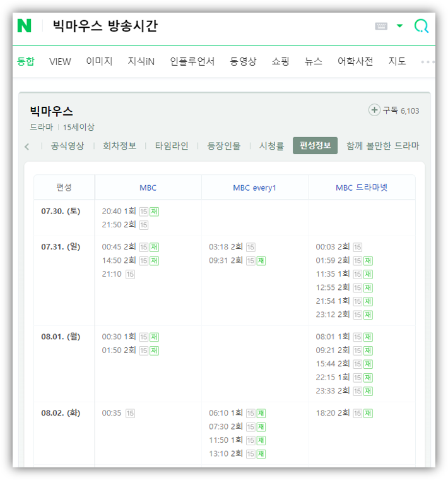This screenshot has width=448, height=480.
Task: Select the highlighted 편성정보 tab
Action: pyautogui.click(x=315, y=145)
